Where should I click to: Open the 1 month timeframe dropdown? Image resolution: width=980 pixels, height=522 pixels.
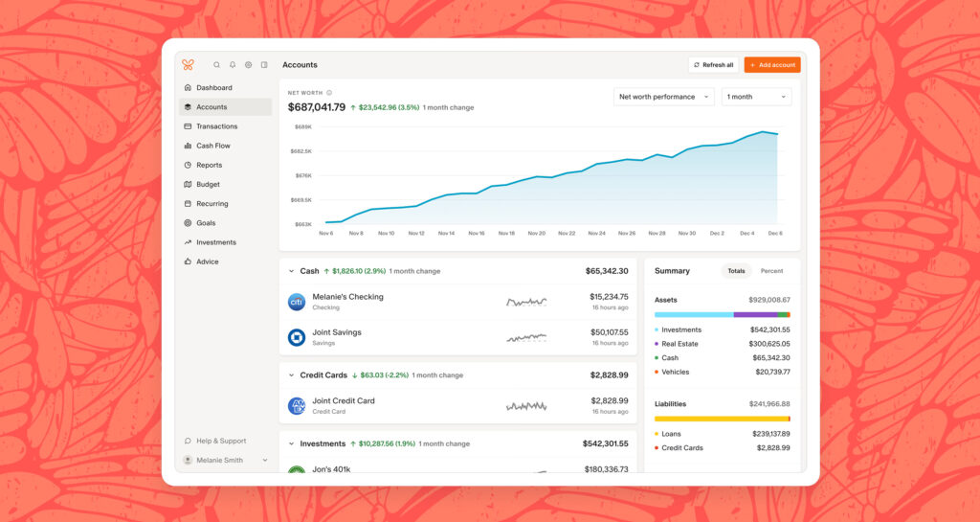[756, 97]
